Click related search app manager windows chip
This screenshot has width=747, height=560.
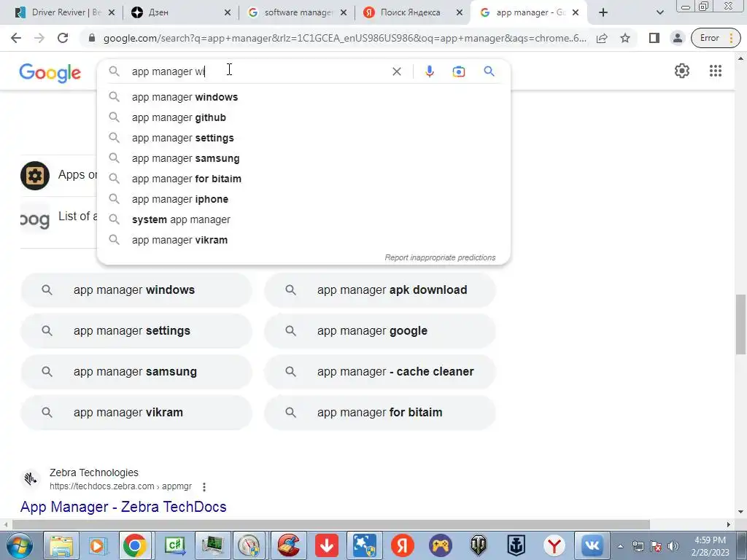[136, 290]
